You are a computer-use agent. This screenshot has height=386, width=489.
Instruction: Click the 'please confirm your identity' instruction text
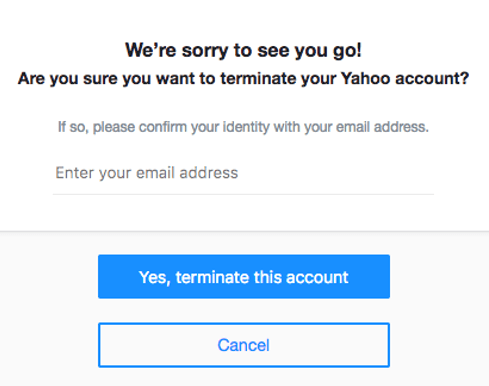pyautogui.click(x=181, y=127)
